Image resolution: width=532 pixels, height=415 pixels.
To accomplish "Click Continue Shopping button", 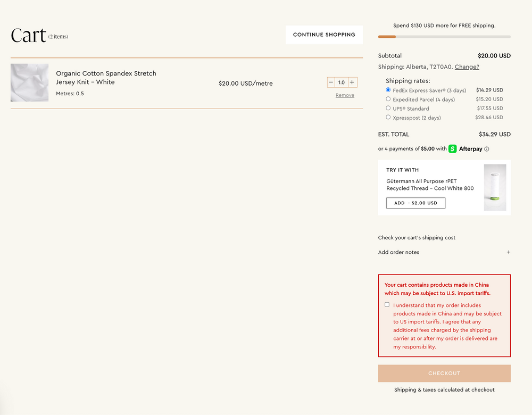I will click(x=324, y=35).
